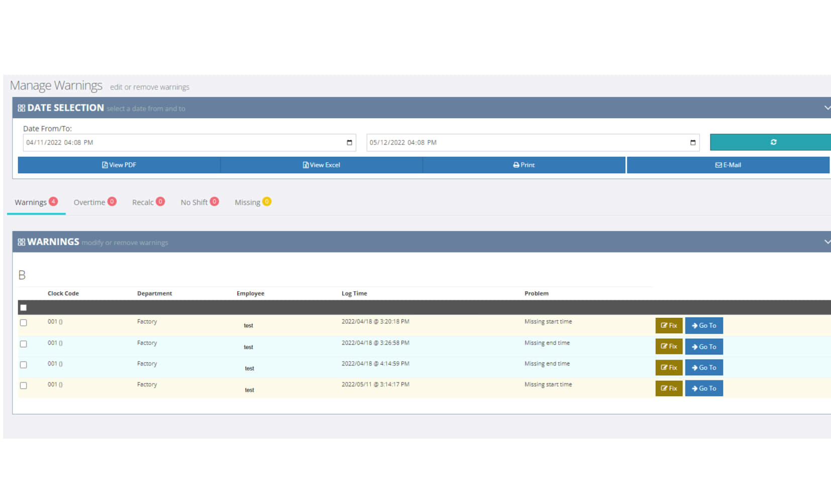This screenshot has width=831, height=504.
Task: Click the refresh icon button
Action: 773,142
